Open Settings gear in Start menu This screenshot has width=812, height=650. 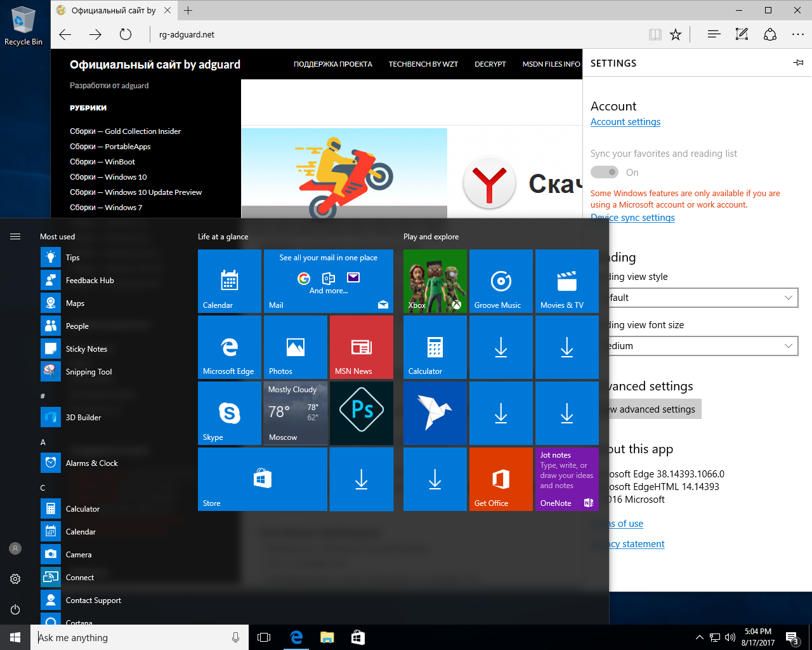(x=15, y=579)
